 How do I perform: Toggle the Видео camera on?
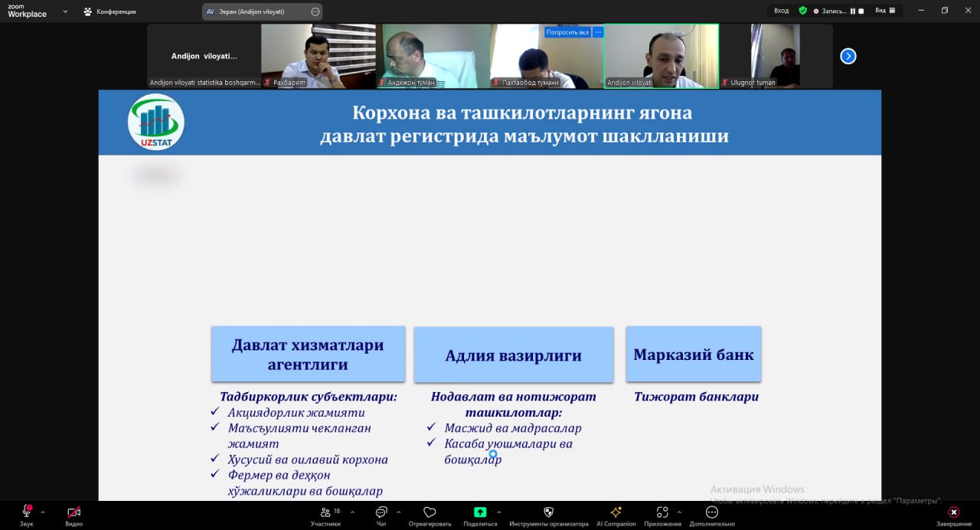pos(73,515)
